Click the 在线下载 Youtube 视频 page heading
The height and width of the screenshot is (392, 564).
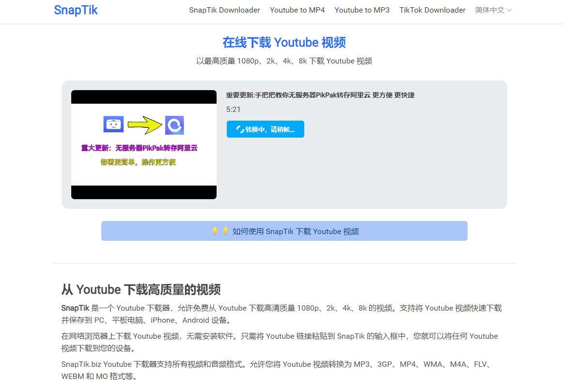tap(284, 43)
